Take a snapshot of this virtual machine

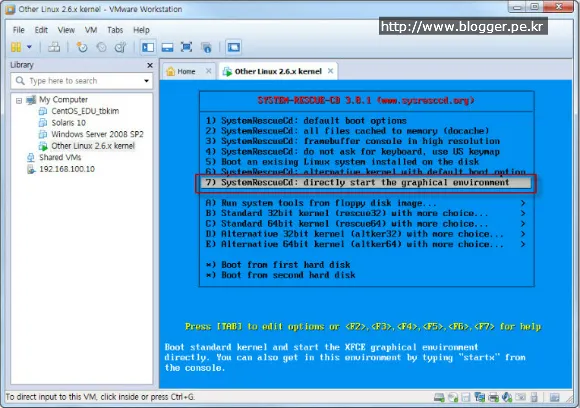pos(82,47)
